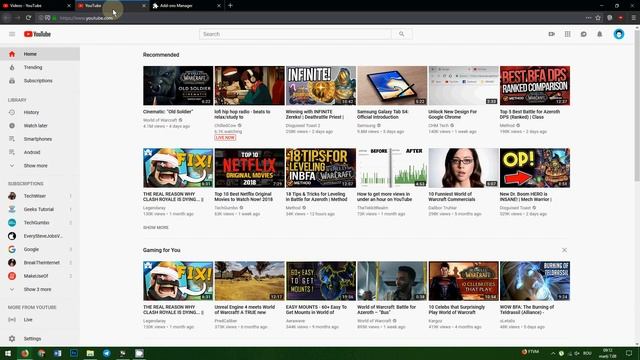The width and height of the screenshot is (640, 360).
Task: Open Geeks Tutorial subscription channel
Action: point(40,209)
